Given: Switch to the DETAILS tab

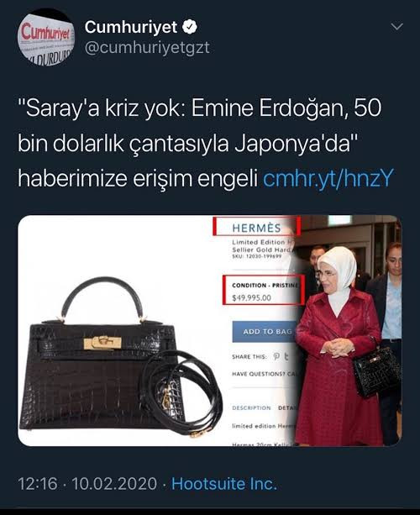Looking at the screenshot, I should [287, 408].
